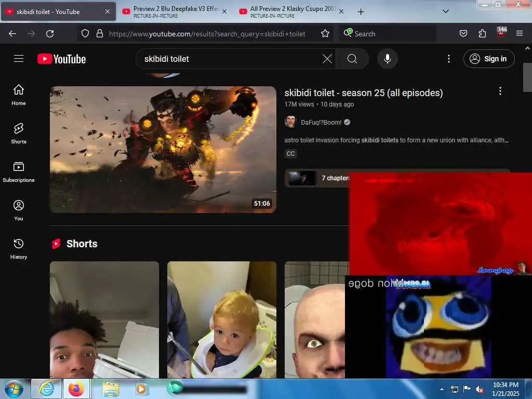Start voice search with the microphone
This screenshot has height=399, width=532.
[388, 59]
